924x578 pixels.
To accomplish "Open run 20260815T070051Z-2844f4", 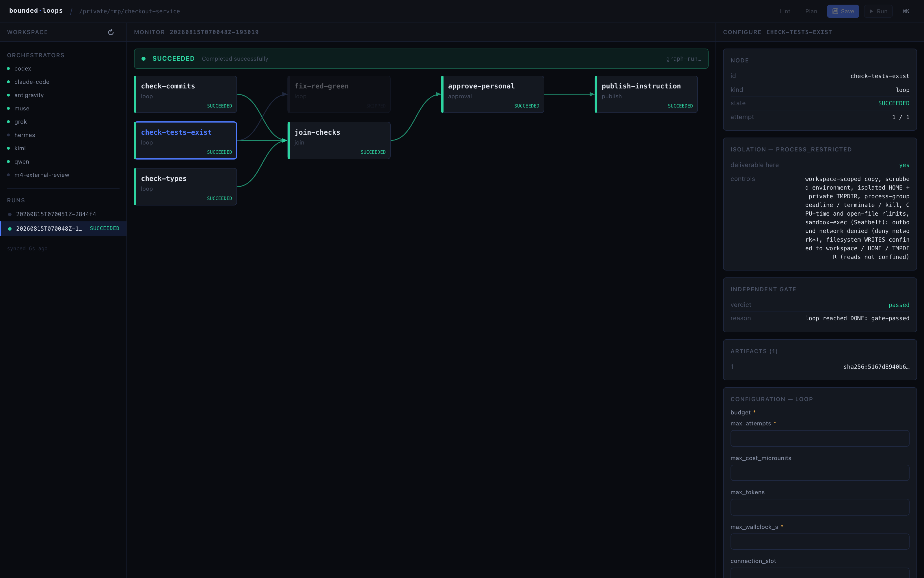I will tap(64, 214).
